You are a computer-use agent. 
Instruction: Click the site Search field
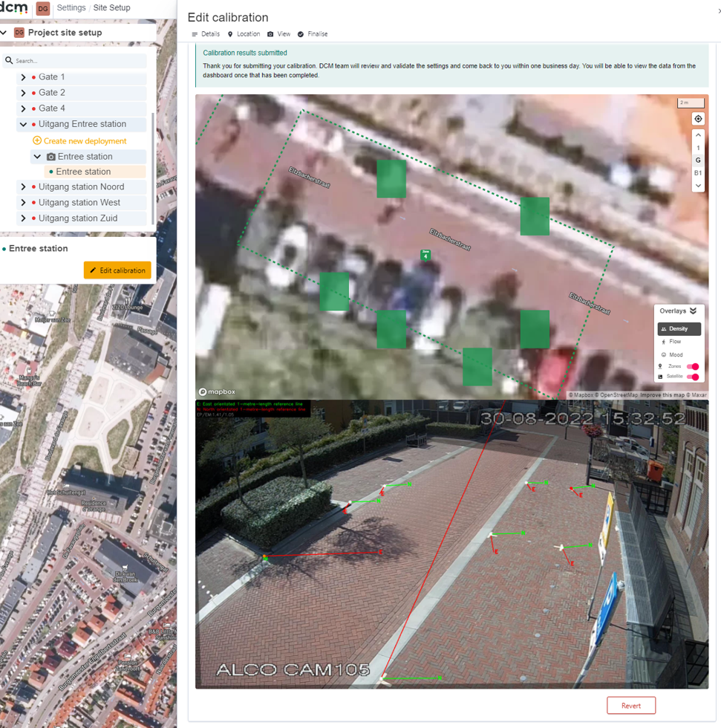pos(75,61)
